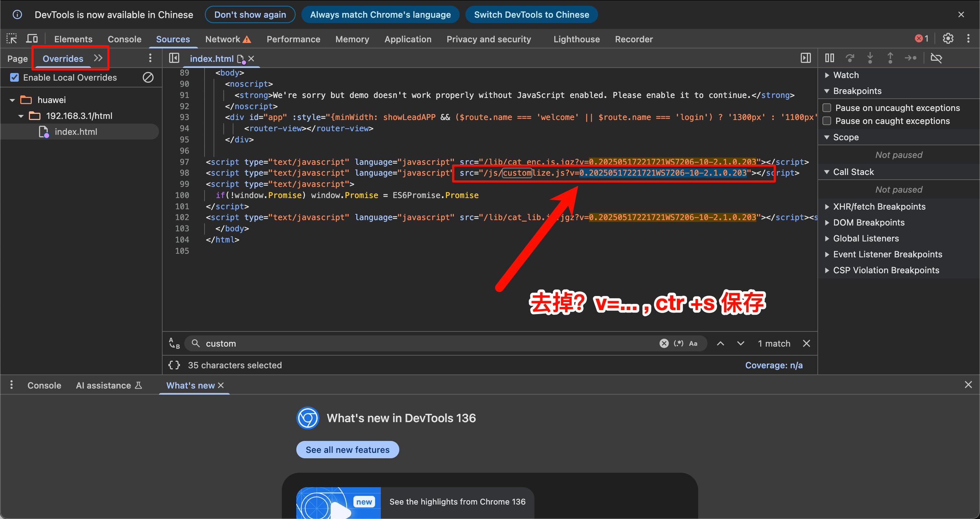Toggle replace mode in search bar
This screenshot has height=519, width=980.
(174, 343)
